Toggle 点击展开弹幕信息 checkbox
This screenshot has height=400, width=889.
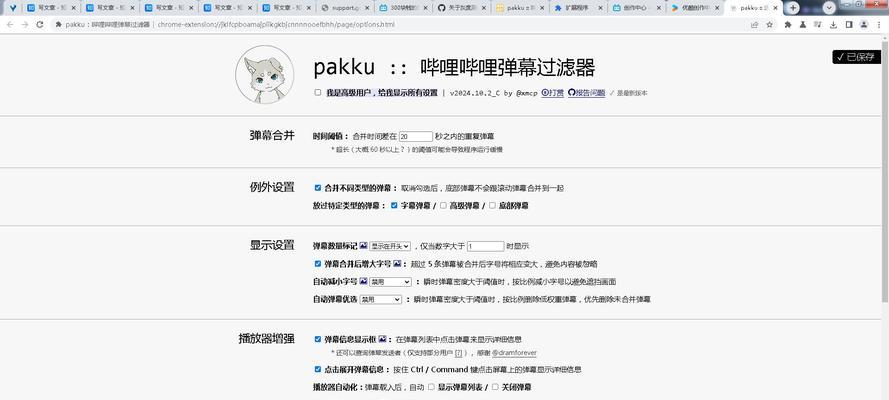(318, 369)
